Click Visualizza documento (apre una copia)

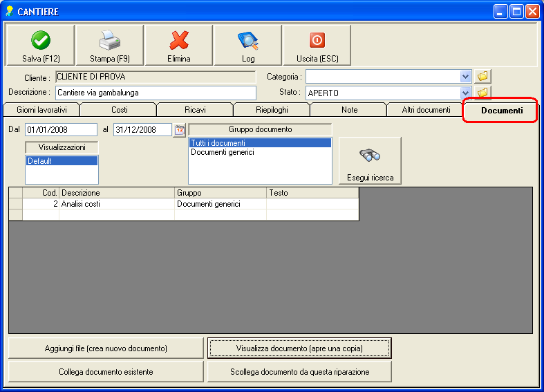coord(299,348)
